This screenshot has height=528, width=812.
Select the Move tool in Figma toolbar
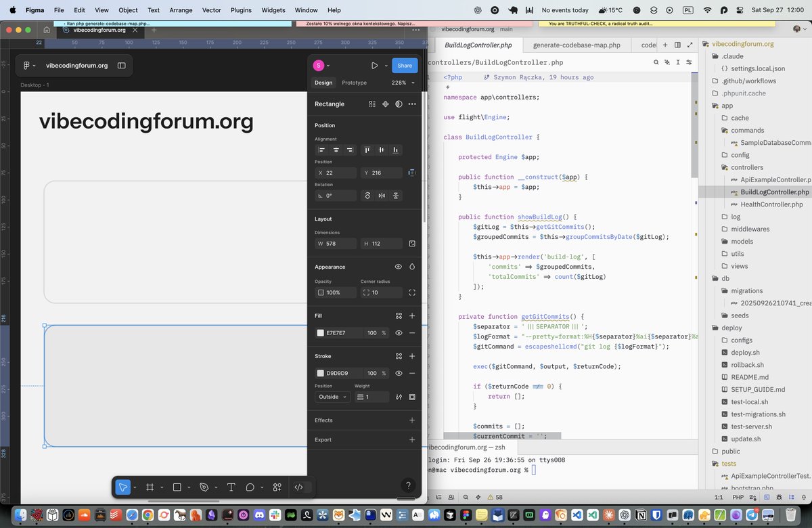[122, 487]
